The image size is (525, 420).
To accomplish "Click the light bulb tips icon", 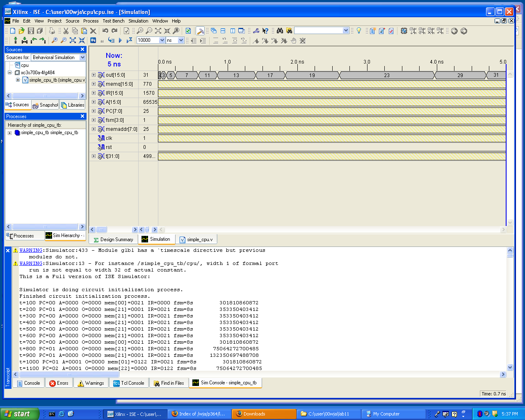I will tap(359, 31).
